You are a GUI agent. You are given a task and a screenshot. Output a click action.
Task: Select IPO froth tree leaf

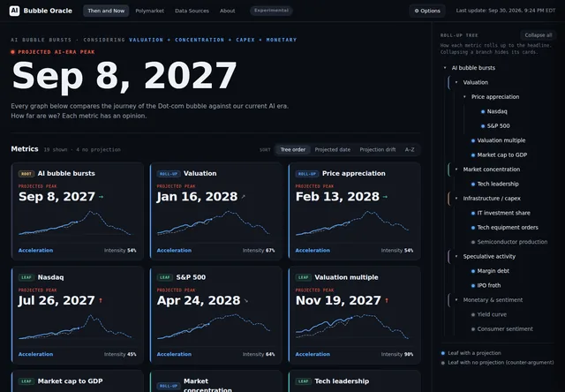pyautogui.click(x=488, y=285)
